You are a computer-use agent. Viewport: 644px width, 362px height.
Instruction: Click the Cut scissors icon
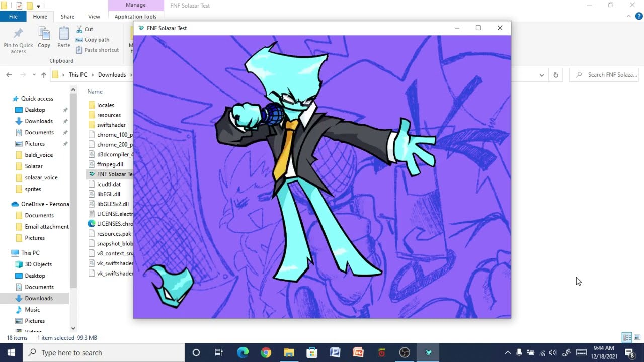tap(79, 29)
